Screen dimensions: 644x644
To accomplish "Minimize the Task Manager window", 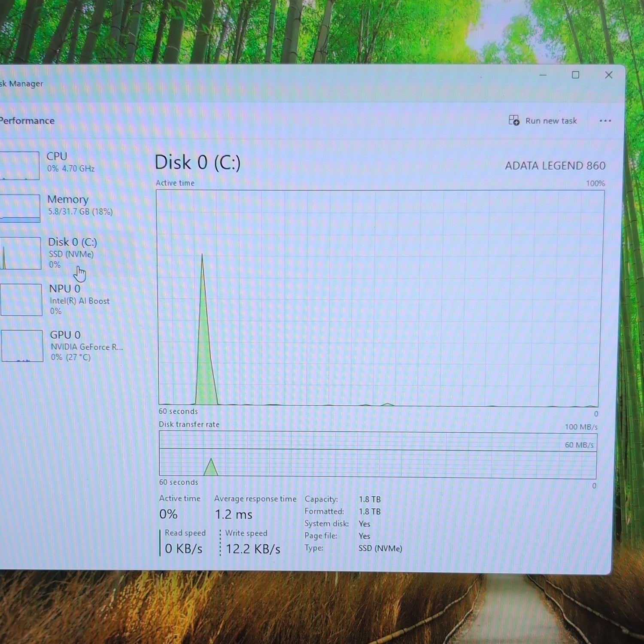I will pyautogui.click(x=543, y=75).
